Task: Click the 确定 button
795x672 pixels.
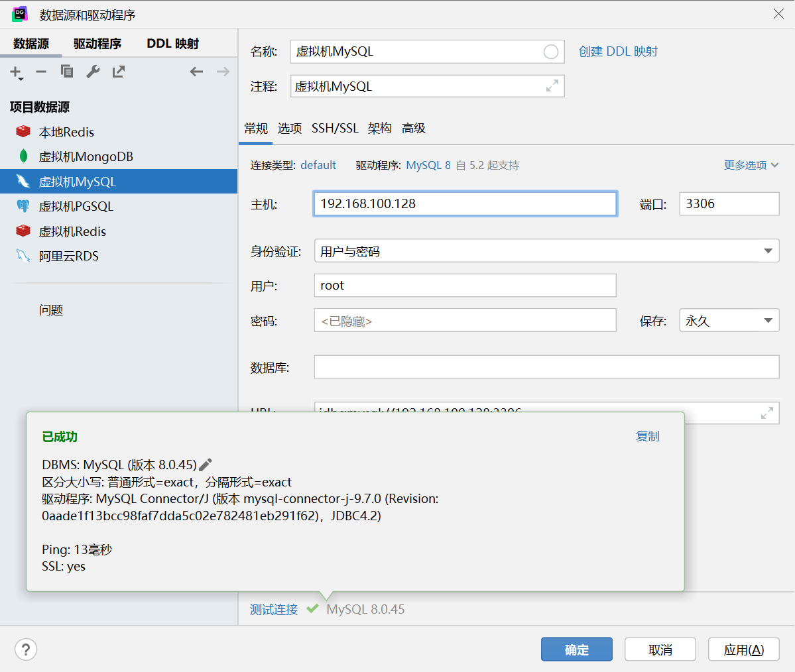Action: point(576,649)
